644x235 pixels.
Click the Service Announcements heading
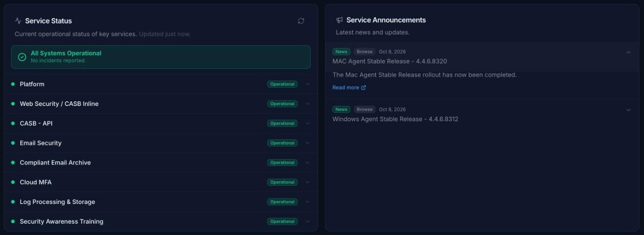tap(386, 20)
